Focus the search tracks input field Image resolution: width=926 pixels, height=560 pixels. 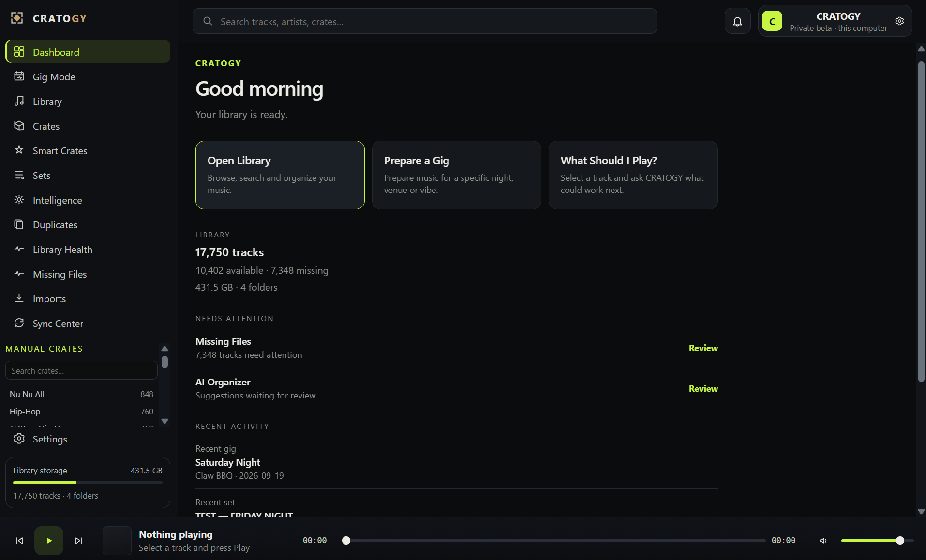pyautogui.click(x=425, y=21)
